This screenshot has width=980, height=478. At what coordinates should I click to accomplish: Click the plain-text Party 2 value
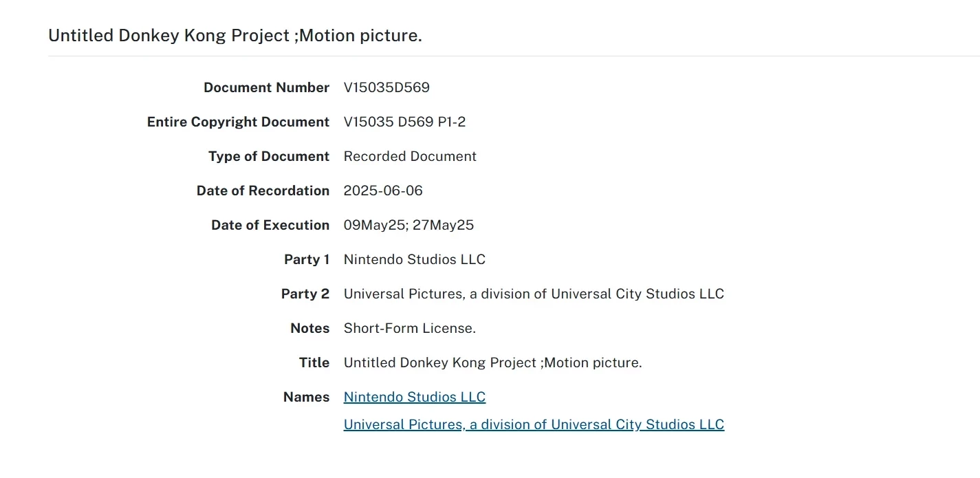pyautogui.click(x=534, y=294)
